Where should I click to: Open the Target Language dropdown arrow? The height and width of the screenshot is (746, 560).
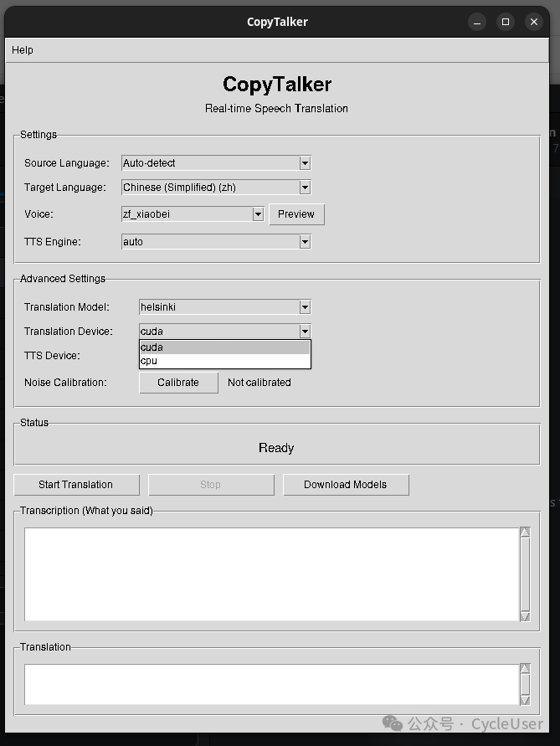click(305, 188)
